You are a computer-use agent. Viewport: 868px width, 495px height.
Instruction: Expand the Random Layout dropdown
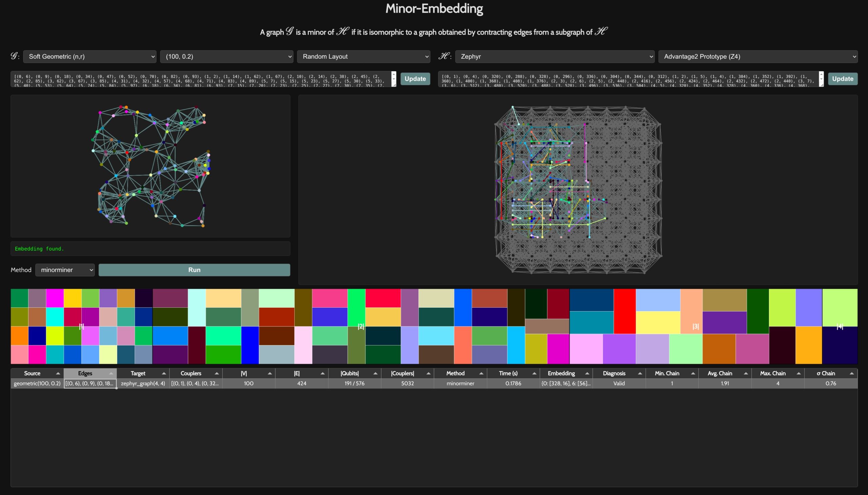(363, 56)
